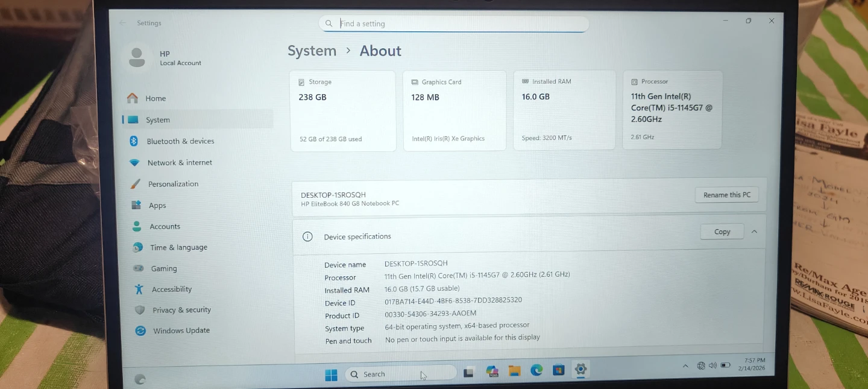The width and height of the screenshot is (868, 389).
Task: Select the Product ID value 00330-54306-34293-AAOEM
Action: click(x=430, y=314)
